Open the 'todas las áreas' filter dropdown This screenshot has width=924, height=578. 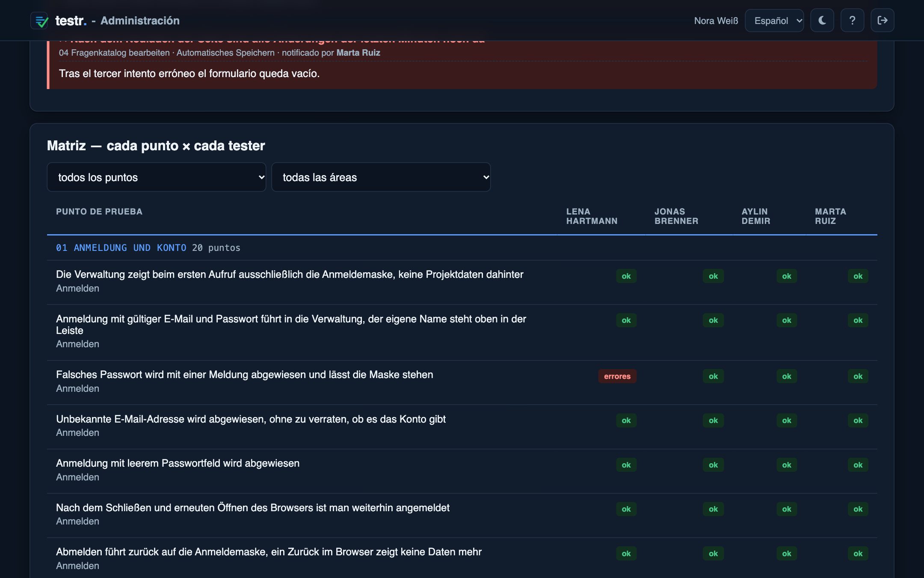[x=381, y=177]
